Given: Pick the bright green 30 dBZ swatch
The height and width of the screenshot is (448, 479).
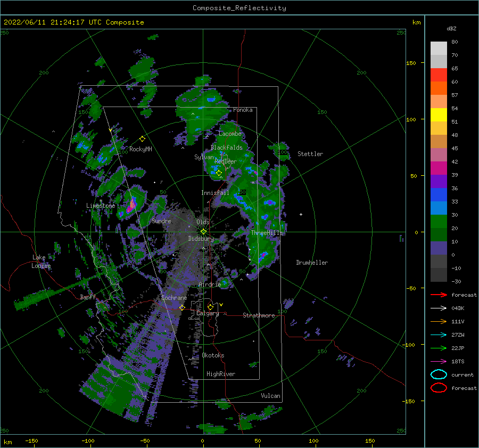Looking at the screenshot, I should (439, 221).
